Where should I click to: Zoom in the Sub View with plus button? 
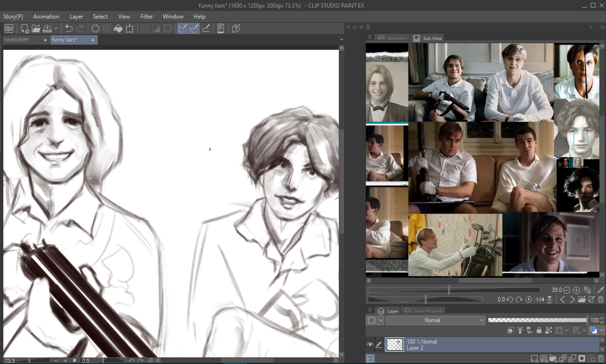click(x=576, y=290)
